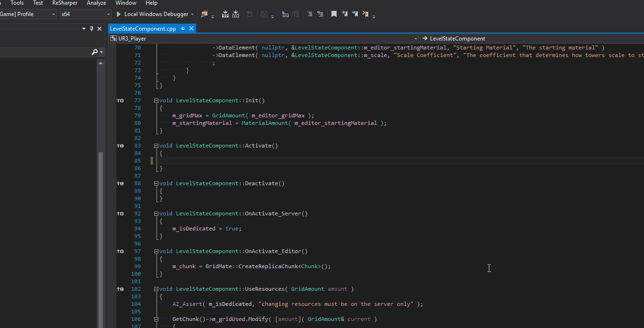This screenshot has height=328, width=644.
Task: Collapse the UseResources() function block
Action: point(156,289)
